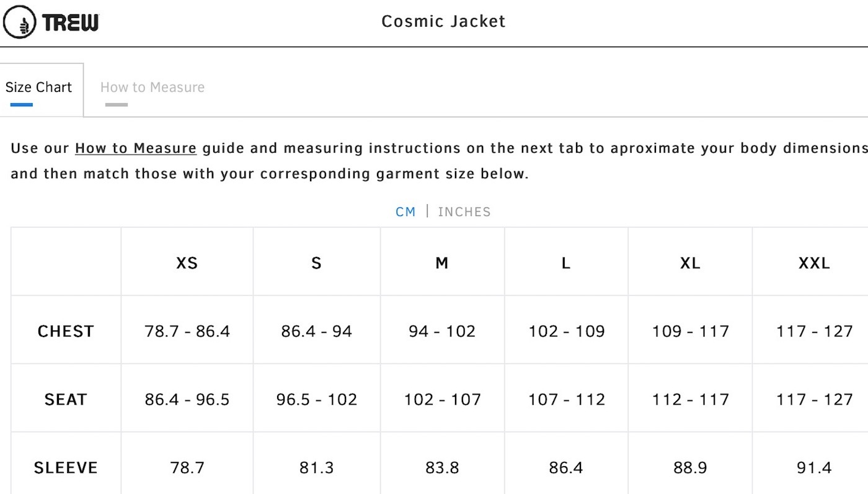Click the Cosmic Jacket title text
This screenshot has width=868, height=494.
click(x=443, y=22)
